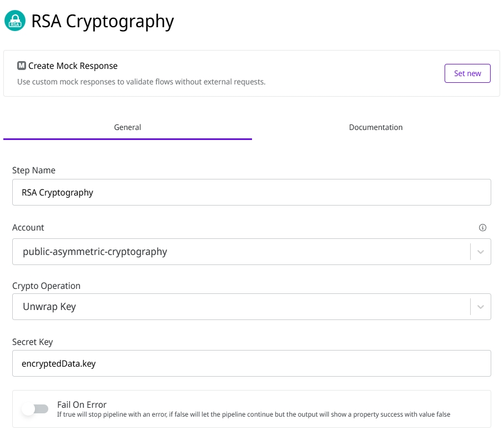Click the Step Name input field
504x440 pixels.
pyautogui.click(x=251, y=192)
